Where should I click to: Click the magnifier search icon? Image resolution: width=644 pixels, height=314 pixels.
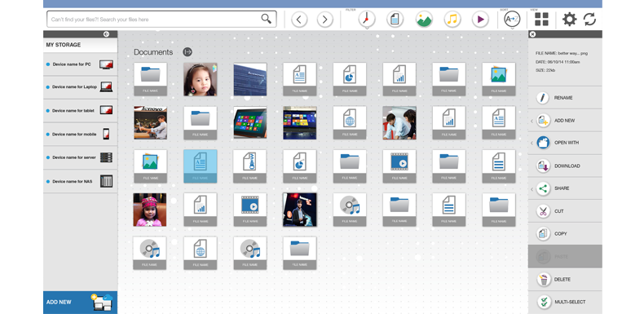266,19
